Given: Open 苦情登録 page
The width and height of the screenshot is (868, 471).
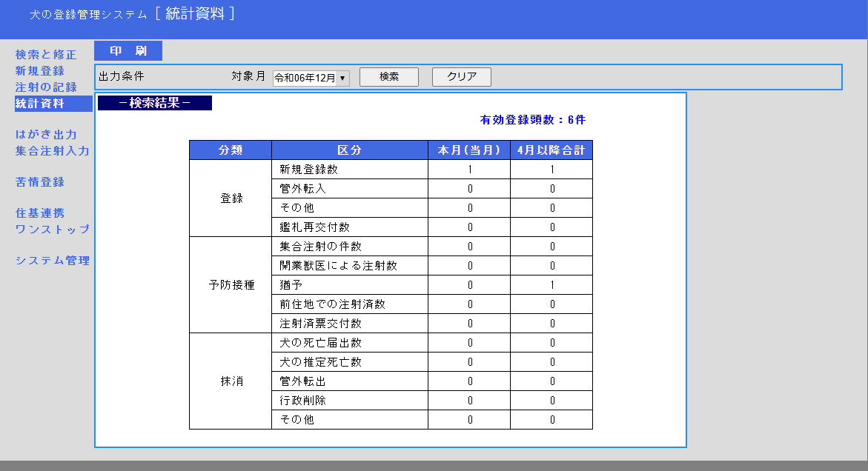Looking at the screenshot, I should (x=40, y=182).
